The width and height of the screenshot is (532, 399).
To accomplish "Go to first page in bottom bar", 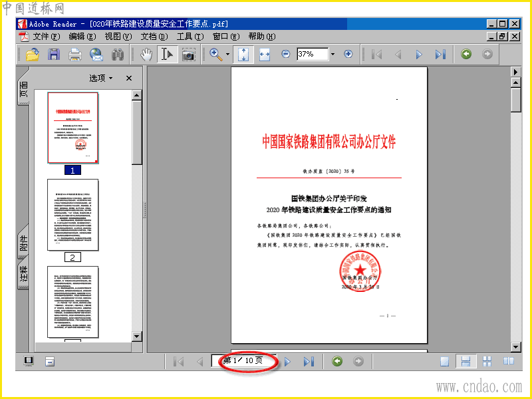I will (x=178, y=362).
